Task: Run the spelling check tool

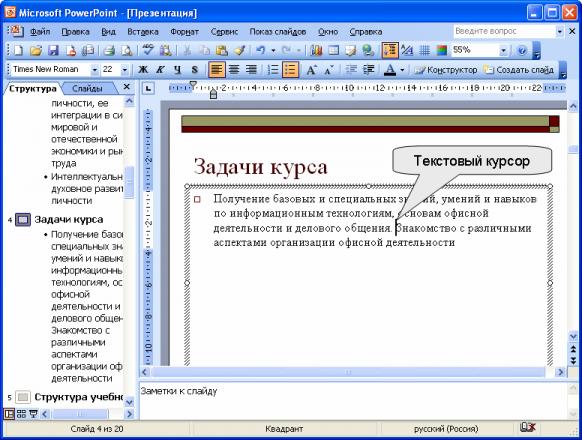Action: 148,50
